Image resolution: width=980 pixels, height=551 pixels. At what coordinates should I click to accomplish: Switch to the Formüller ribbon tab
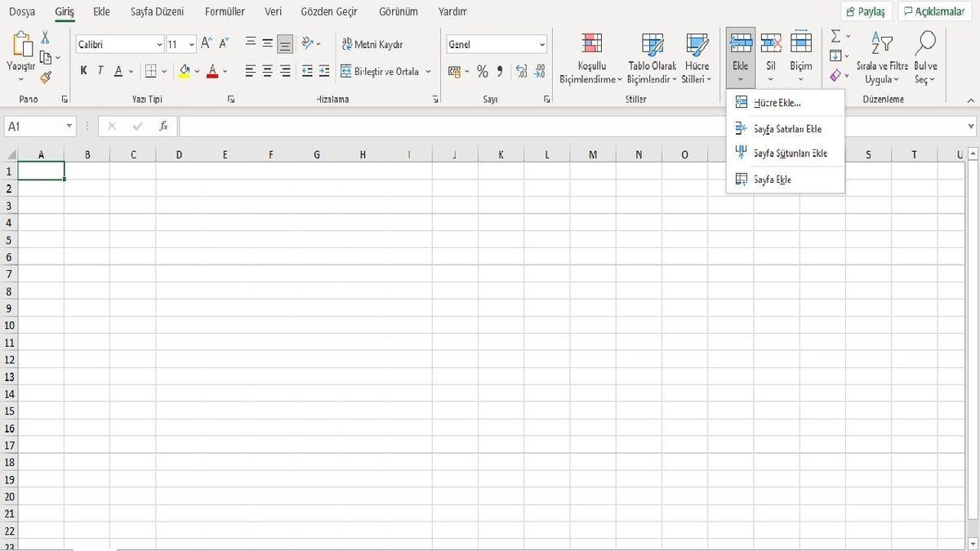pos(225,11)
